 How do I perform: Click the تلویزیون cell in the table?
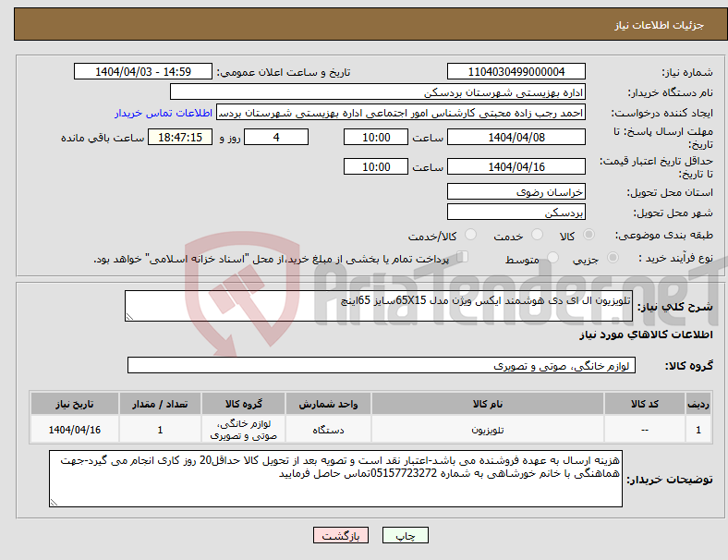coord(488,430)
